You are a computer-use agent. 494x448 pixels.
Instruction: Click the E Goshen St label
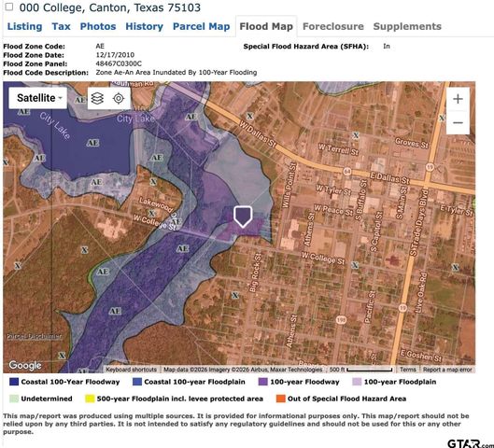click(x=421, y=355)
